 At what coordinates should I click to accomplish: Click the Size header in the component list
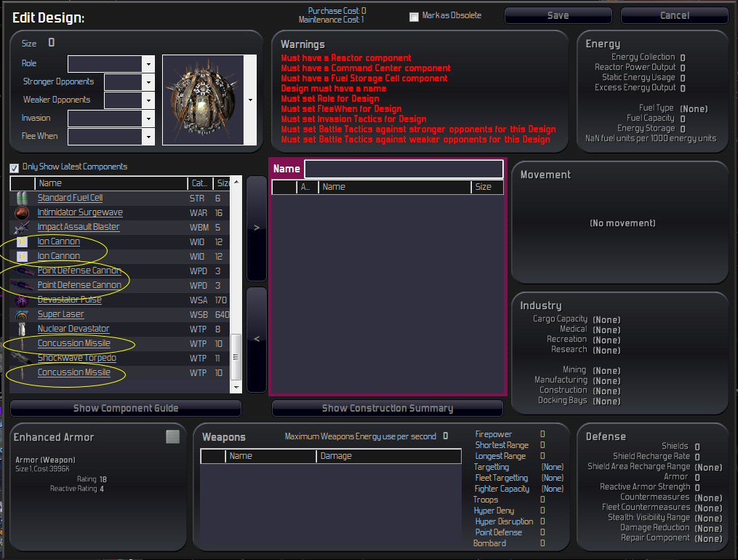222,183
